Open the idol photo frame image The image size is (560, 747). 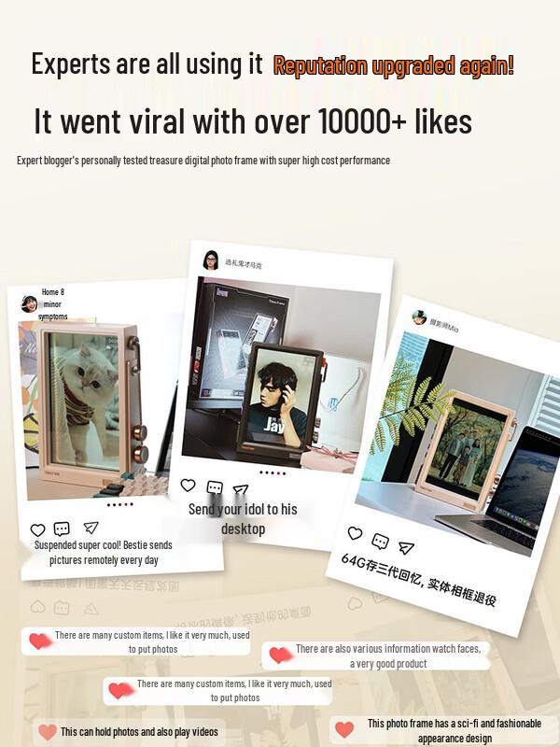click(x=281, y=374)
